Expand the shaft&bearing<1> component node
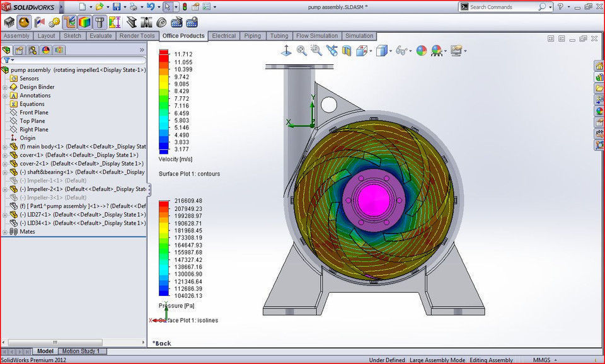 4,173
